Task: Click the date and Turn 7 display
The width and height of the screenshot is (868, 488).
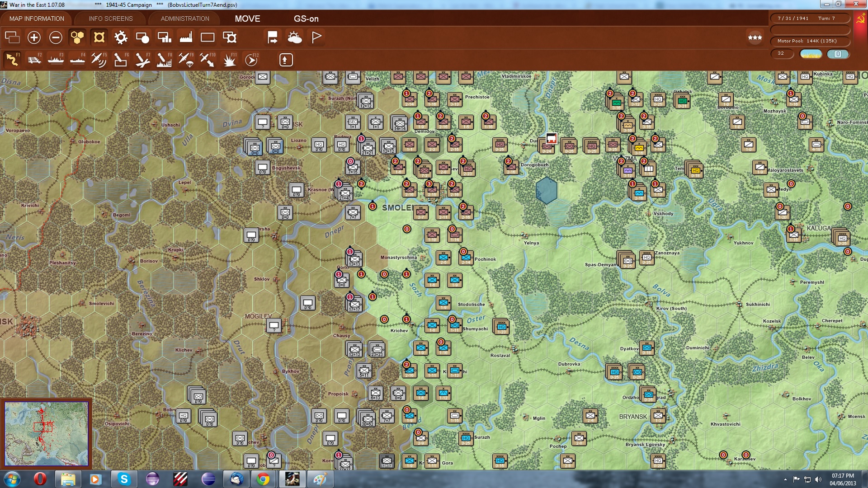Action: pos(809,19)
